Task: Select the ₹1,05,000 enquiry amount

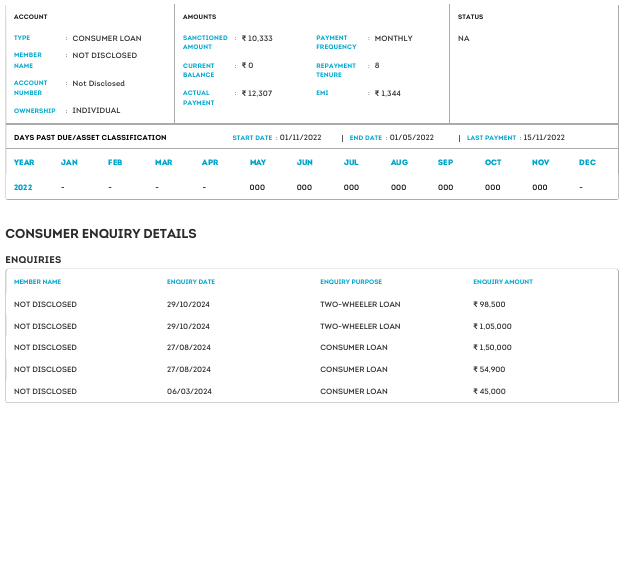Action: click(x=492, y=326)
